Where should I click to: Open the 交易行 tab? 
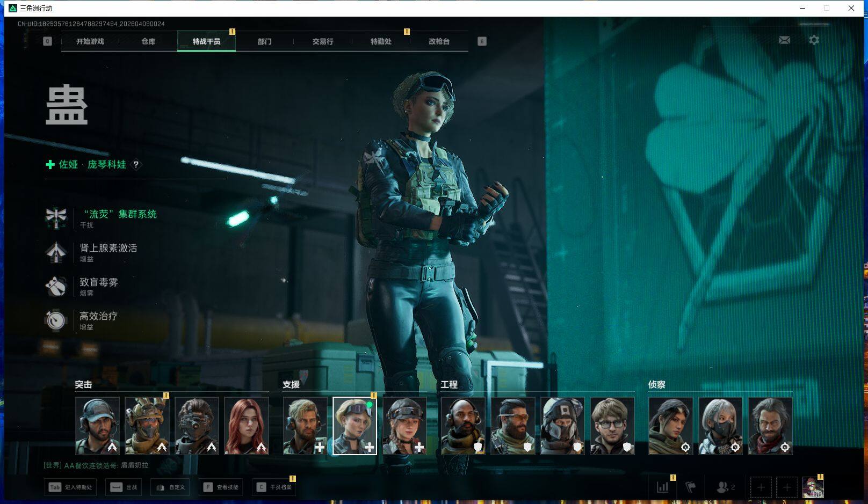[323, 41]
